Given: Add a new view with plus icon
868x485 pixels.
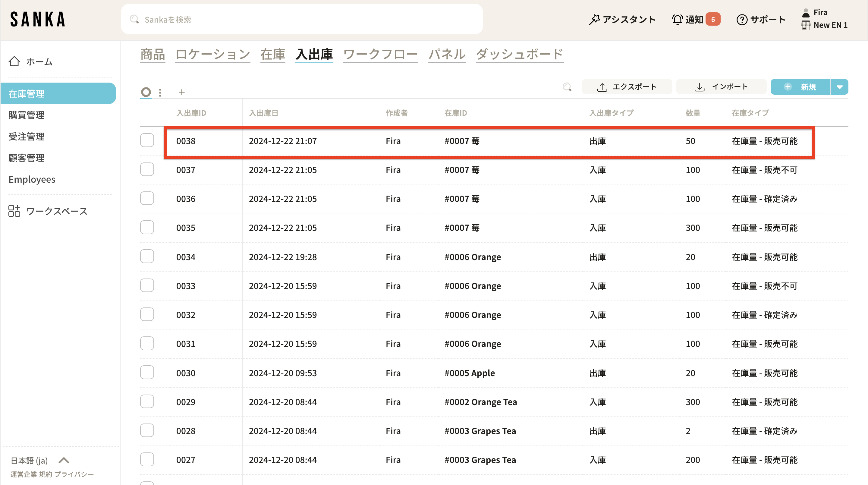Looking at the screenshot, I should click(x=182, y=92).
